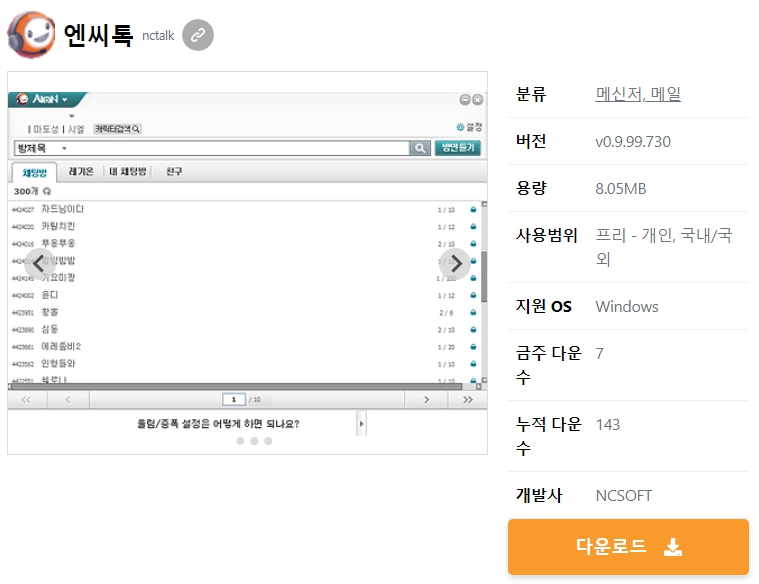759x584 pixels.
Task: Click help text 울림/증폭 설정은 어떻게 하면 되나요?
Action: click(218, 424)
